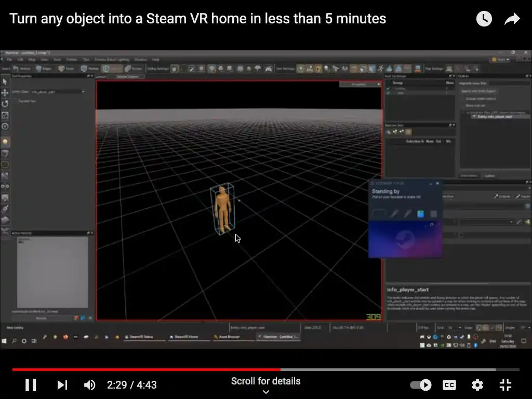The height and width of the screenshot is (399, 532).
Task: Toggle Include hidden objects checkbox in Outliner
Action: click(462, 99)
